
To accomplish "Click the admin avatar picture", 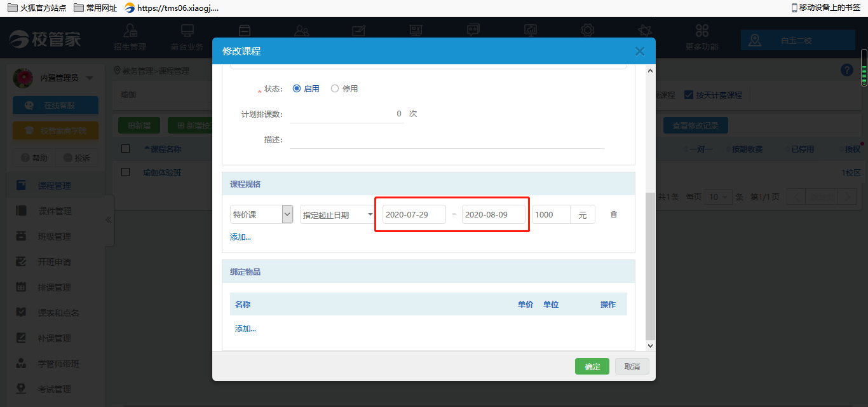I will pos(23,78).
